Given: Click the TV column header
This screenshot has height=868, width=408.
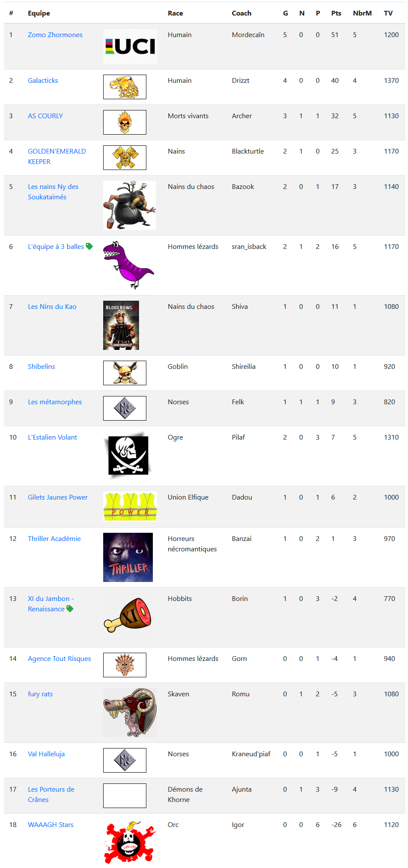Looking at the screenshot, I should [388, 13].
